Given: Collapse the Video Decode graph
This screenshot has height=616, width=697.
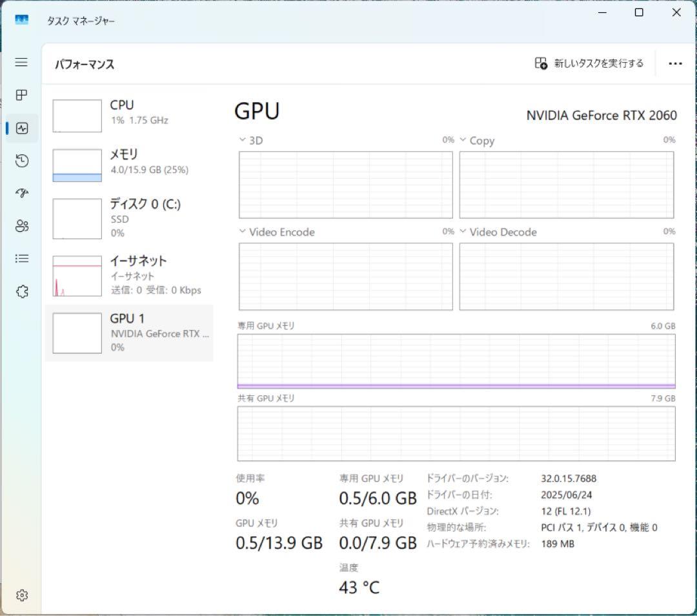Looking at the screenshot, I should coord(463,232).
